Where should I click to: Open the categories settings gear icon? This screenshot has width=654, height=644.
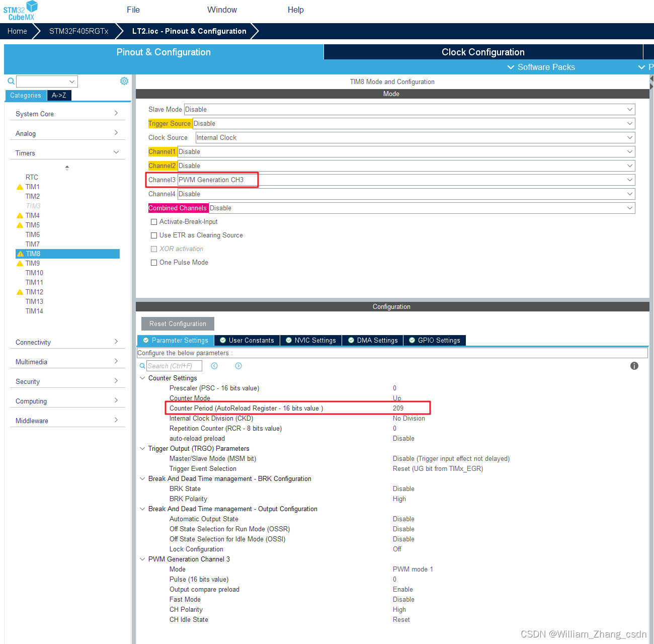coord(124,81)
